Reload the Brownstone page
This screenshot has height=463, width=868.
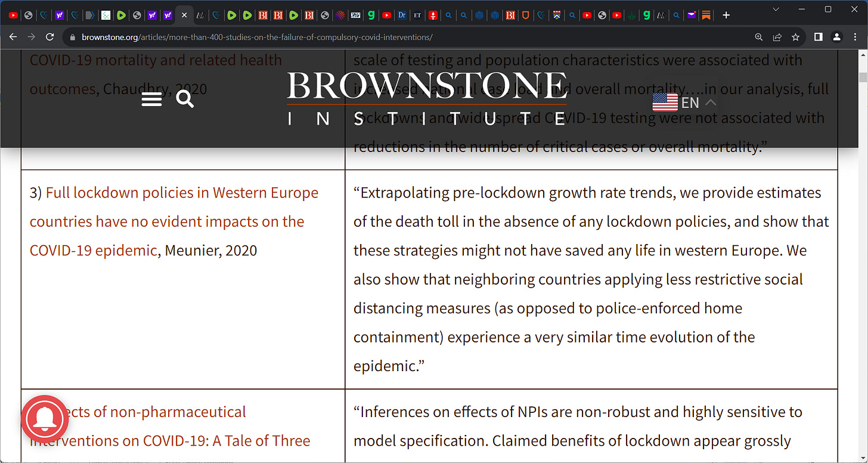tap(50, 37)
